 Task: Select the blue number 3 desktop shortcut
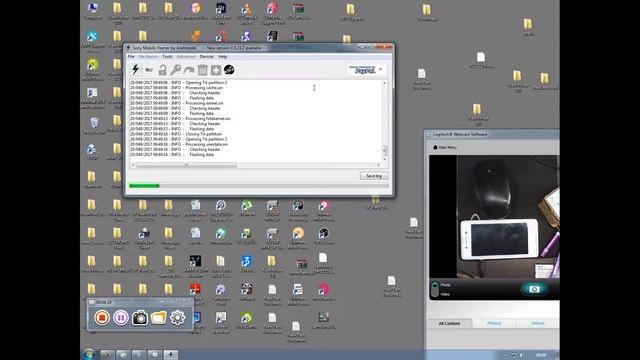tap(247, 264)
